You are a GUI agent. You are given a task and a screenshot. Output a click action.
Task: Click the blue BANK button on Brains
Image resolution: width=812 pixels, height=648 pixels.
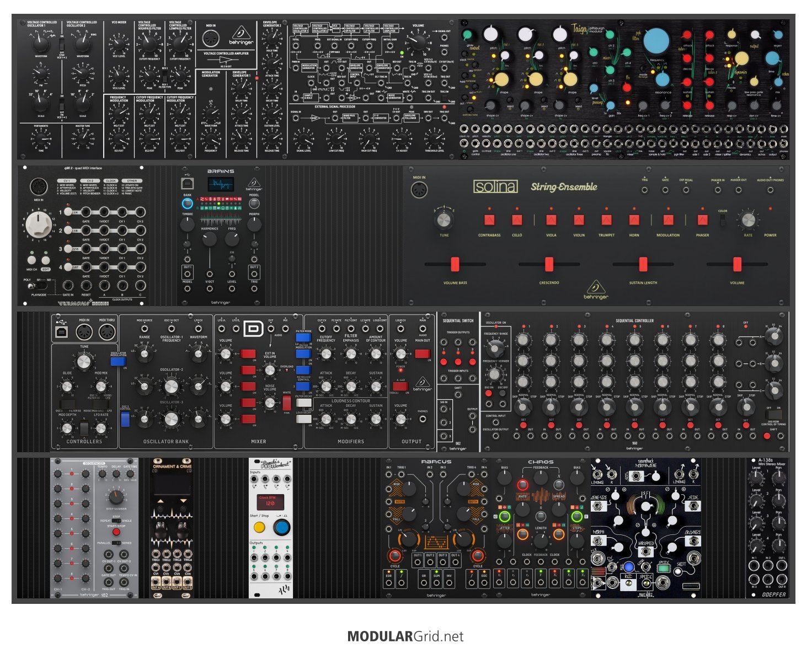[188, 203]
